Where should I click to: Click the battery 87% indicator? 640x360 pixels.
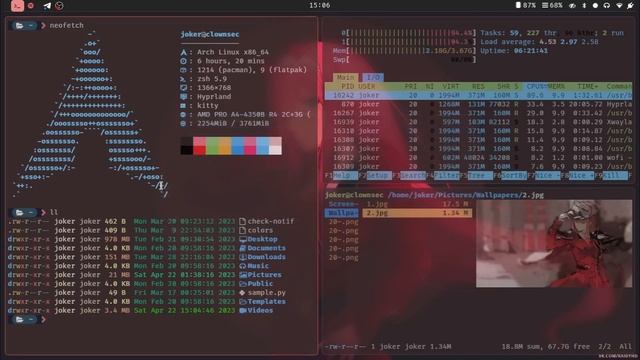click(x=525, y=5)
